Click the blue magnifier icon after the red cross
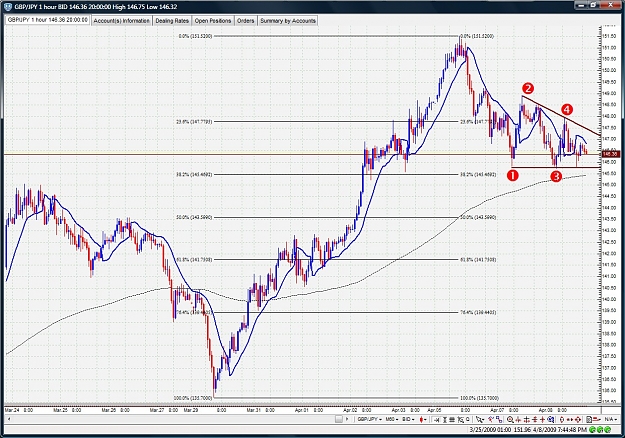The width and height of the screenshot is (625, 438). (x=551, y=419)
